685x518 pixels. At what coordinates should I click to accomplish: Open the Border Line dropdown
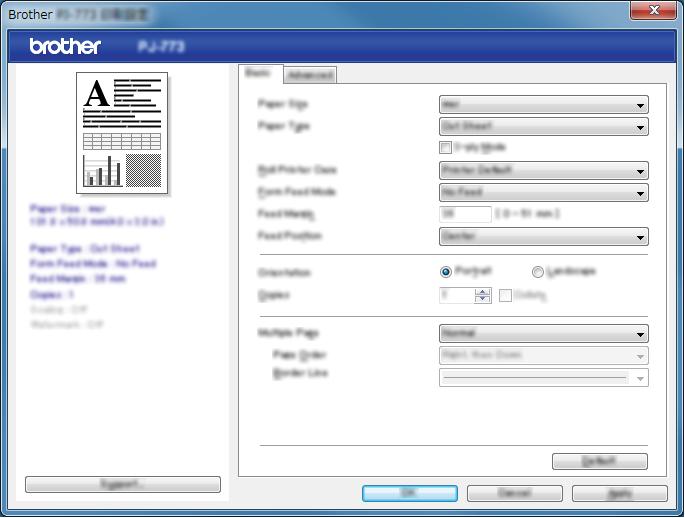click(x=543, y=378)
